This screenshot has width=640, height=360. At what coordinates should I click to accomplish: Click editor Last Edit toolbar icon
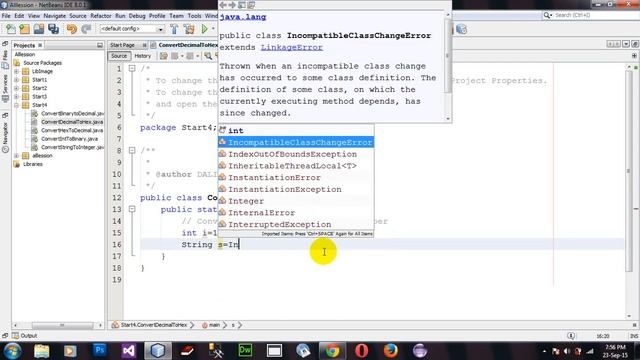pos(164,56)
